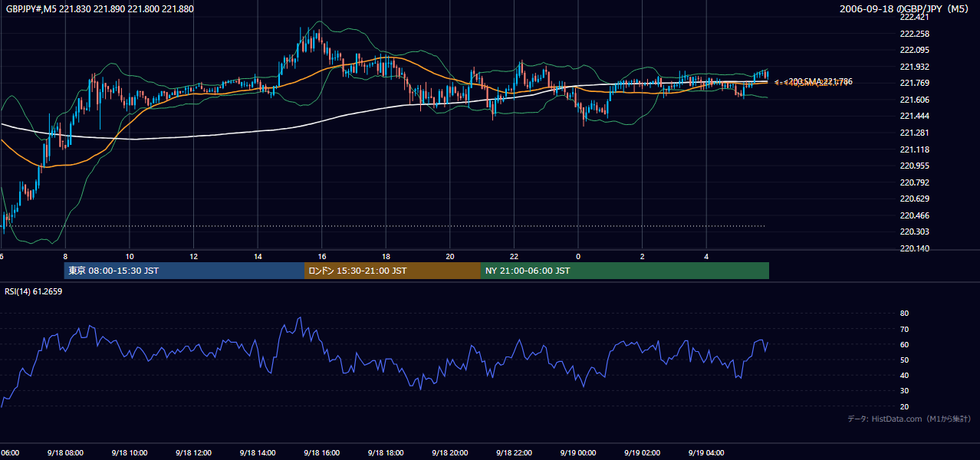
Task: Click price axis label 221.769
Action: (915, 83)
